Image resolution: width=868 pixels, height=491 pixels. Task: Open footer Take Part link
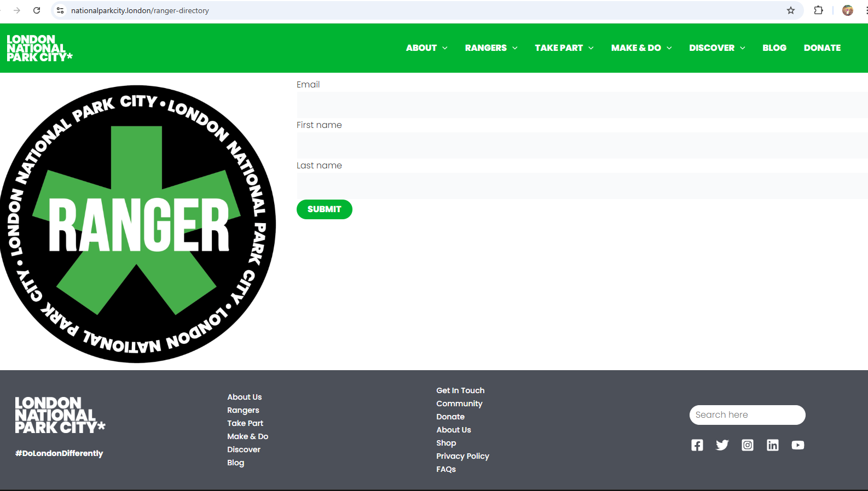pos(245,423)
